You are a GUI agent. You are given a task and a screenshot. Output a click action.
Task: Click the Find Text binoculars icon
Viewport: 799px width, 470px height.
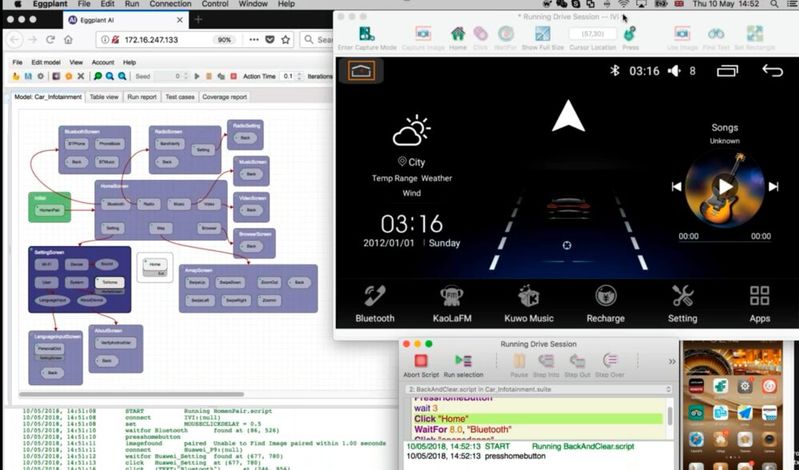pos(716,34)
